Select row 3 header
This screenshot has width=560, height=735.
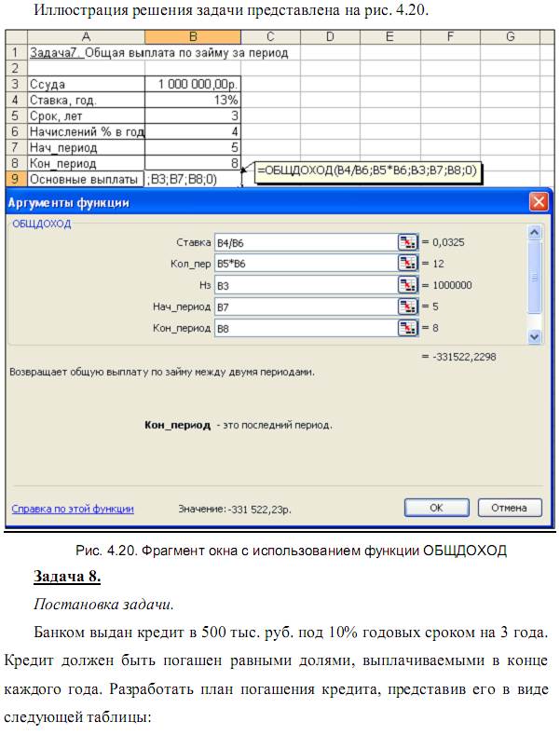(x=16, y=84)
